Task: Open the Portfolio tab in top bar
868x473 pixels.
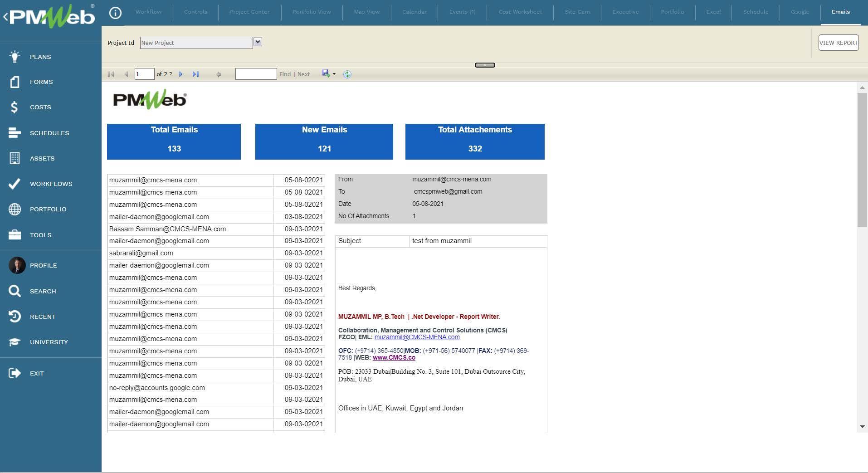Action: pos(672,12)
